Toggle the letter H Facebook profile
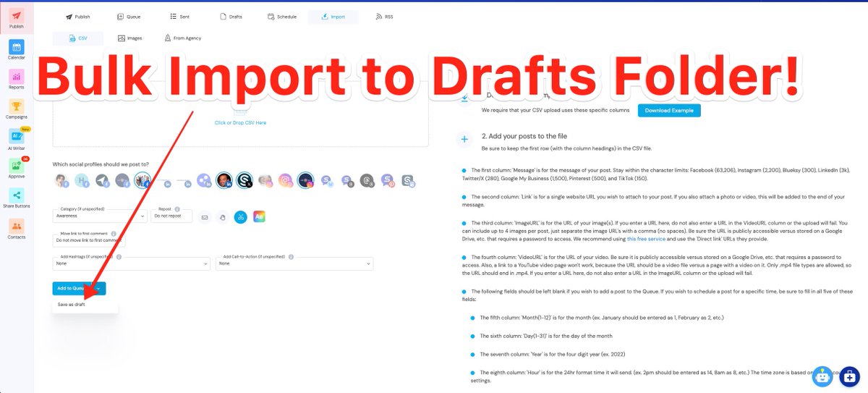 click(x=82, y=180)
